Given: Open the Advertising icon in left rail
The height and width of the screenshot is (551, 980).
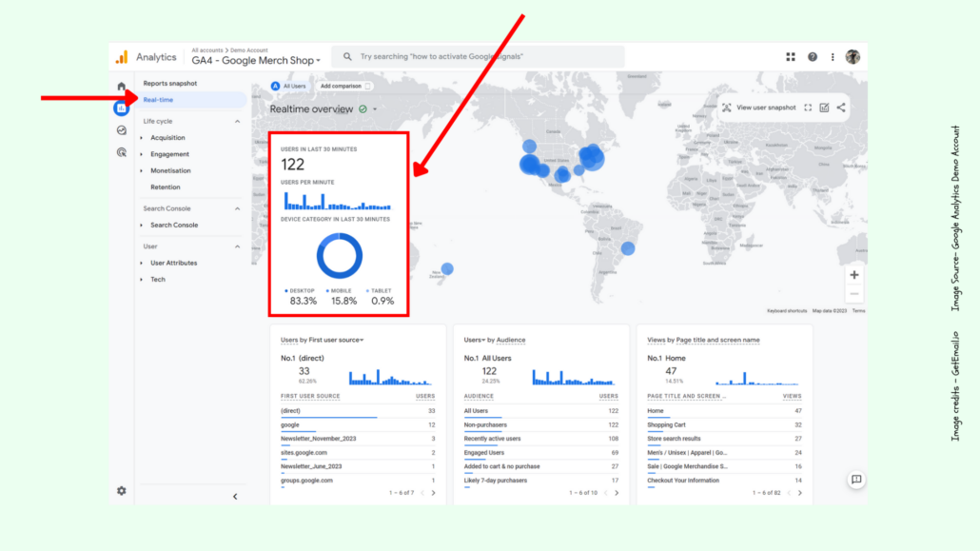Looking at the screenshot, I should [122, 152].
